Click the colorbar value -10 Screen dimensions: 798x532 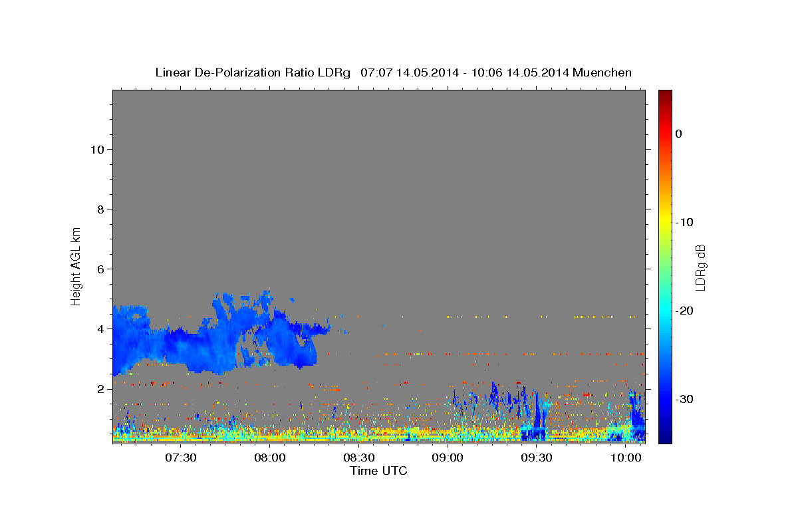(x=684, y=222)
